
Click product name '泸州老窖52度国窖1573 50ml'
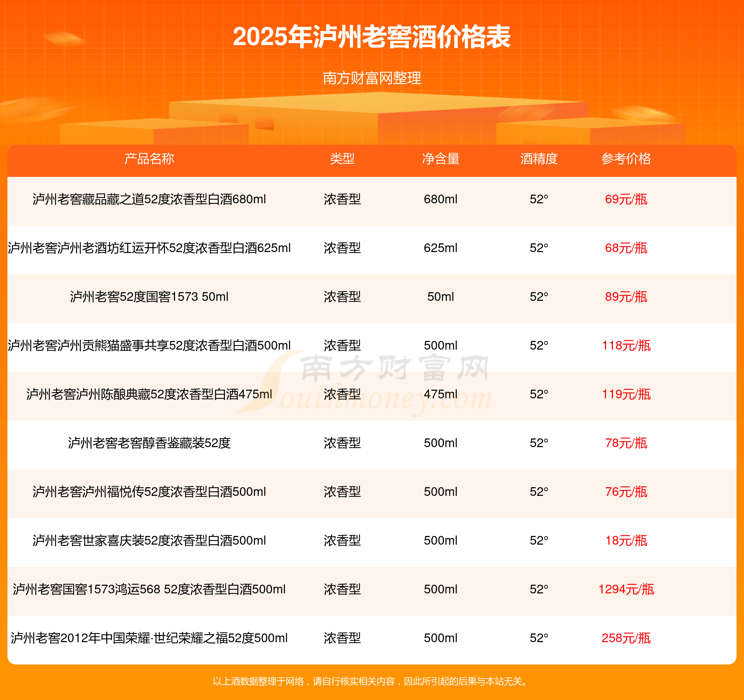click(149, 297)
